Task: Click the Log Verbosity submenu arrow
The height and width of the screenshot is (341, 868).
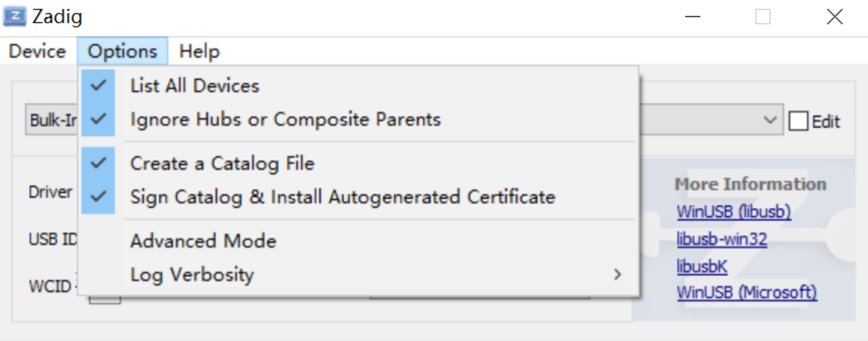Action: coord(617,275)
